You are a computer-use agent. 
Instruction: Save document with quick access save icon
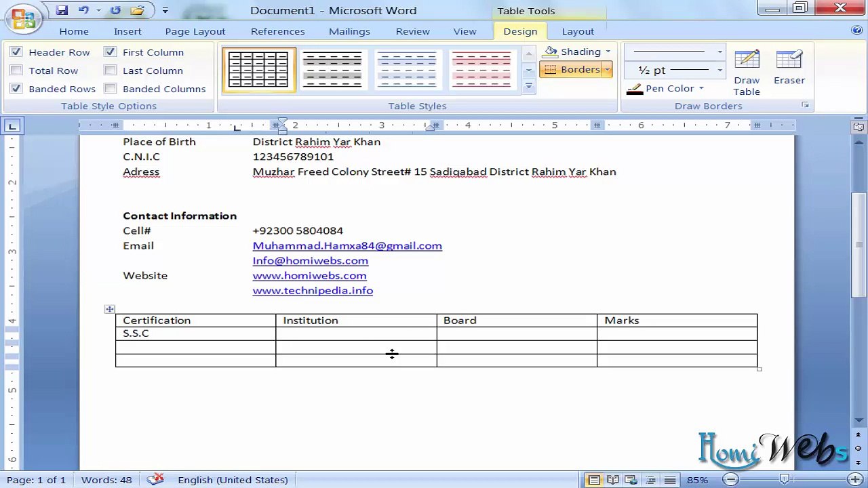62,10
